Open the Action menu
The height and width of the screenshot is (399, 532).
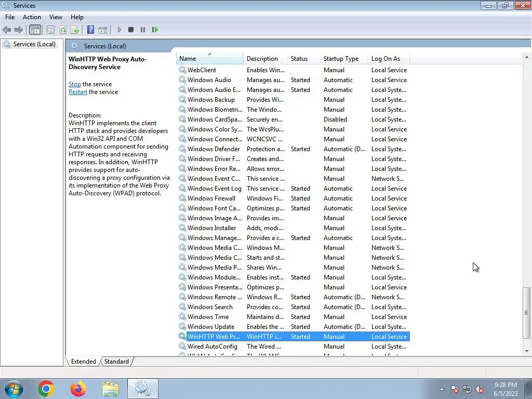[x=32, y=17]
